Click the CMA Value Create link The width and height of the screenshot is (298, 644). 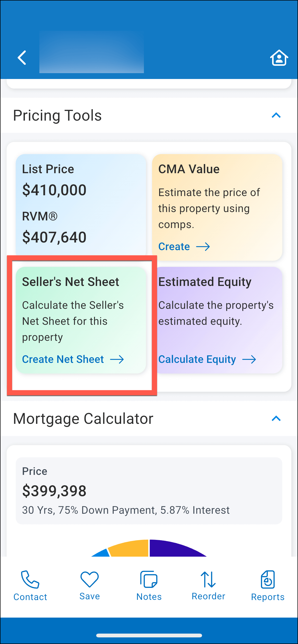click(174, 247)
